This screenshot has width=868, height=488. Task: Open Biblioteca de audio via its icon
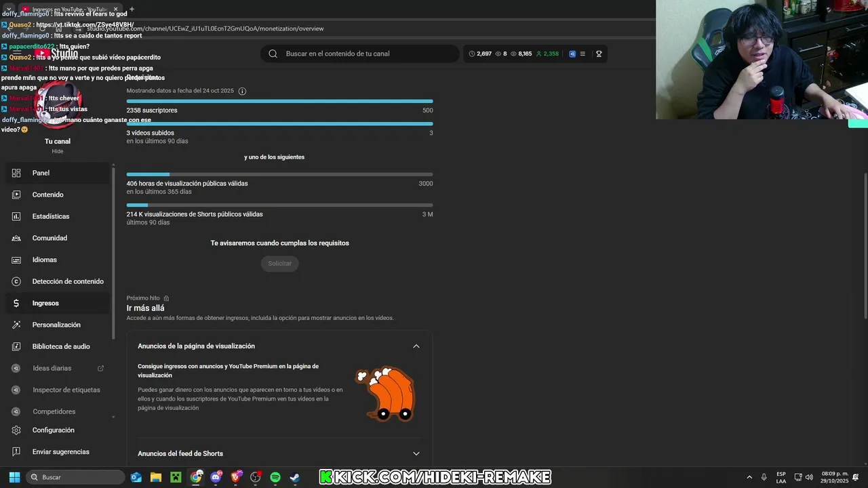pos(16,346)
